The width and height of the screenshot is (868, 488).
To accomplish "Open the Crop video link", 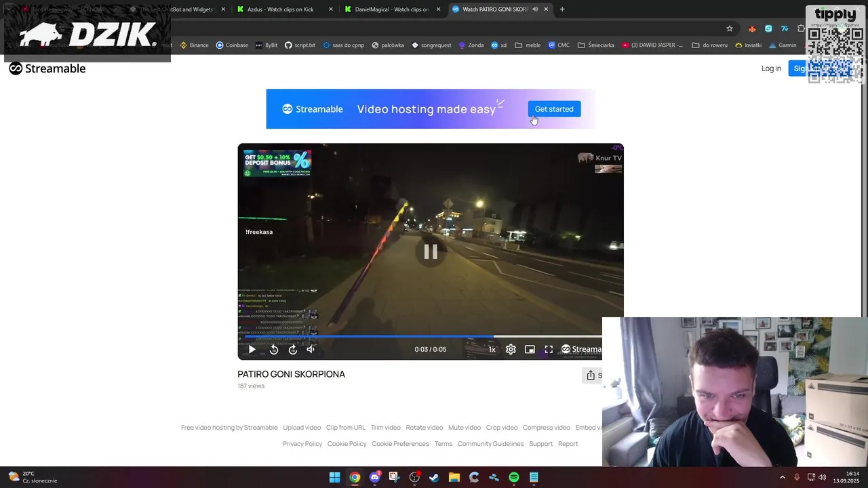I will [502, 428].
